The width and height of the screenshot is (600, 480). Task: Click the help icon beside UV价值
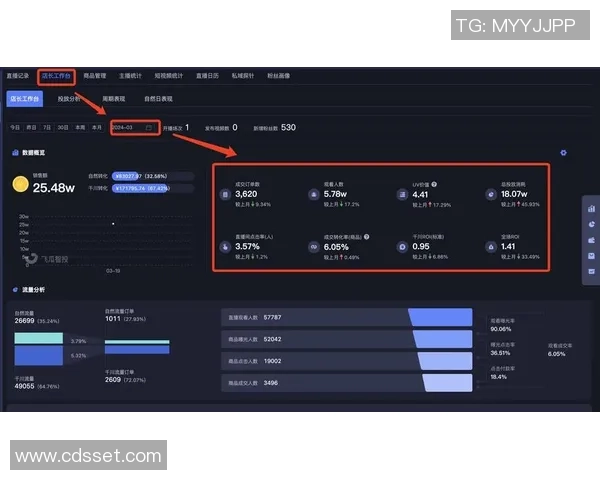click(435, 185)
